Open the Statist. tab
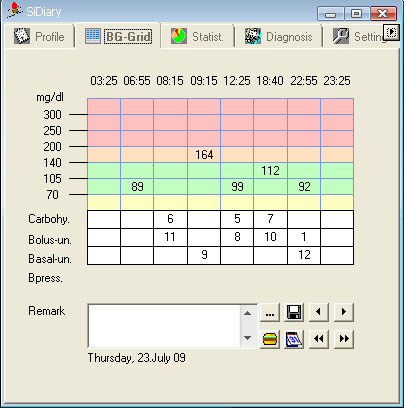 pos(197,36)
